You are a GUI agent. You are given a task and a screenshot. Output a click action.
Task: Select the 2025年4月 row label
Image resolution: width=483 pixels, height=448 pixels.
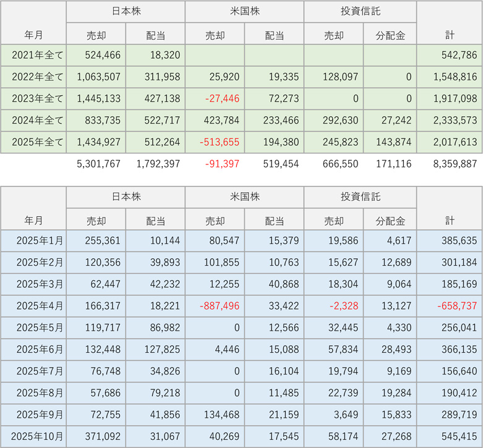(34, 306)
